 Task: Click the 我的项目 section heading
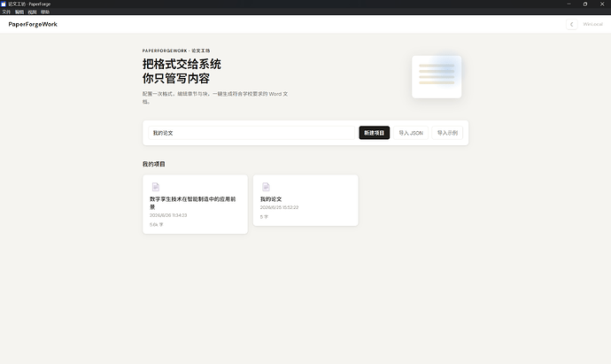click(x=153, y=164)
